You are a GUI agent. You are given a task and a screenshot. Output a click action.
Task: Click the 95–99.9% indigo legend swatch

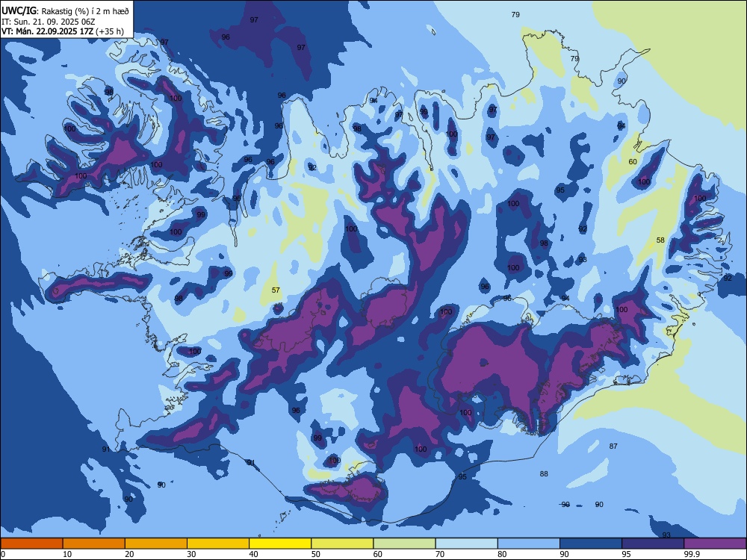(x=653, y=544)
